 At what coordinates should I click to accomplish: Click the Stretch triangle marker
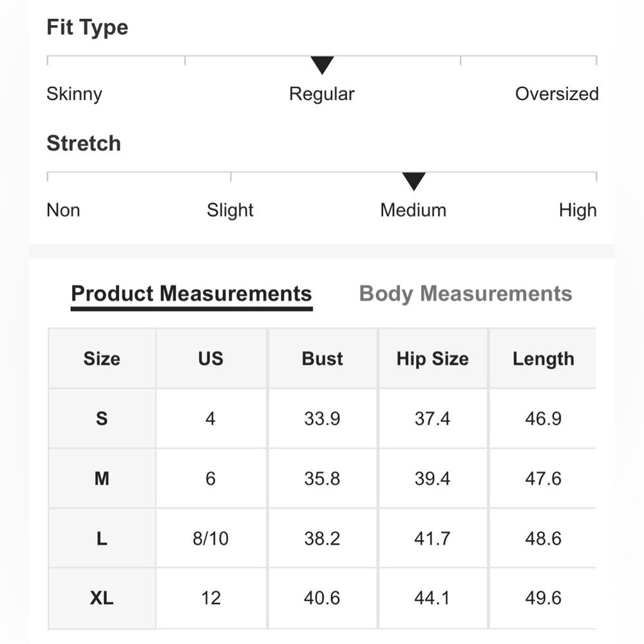[x=413, y=182]
